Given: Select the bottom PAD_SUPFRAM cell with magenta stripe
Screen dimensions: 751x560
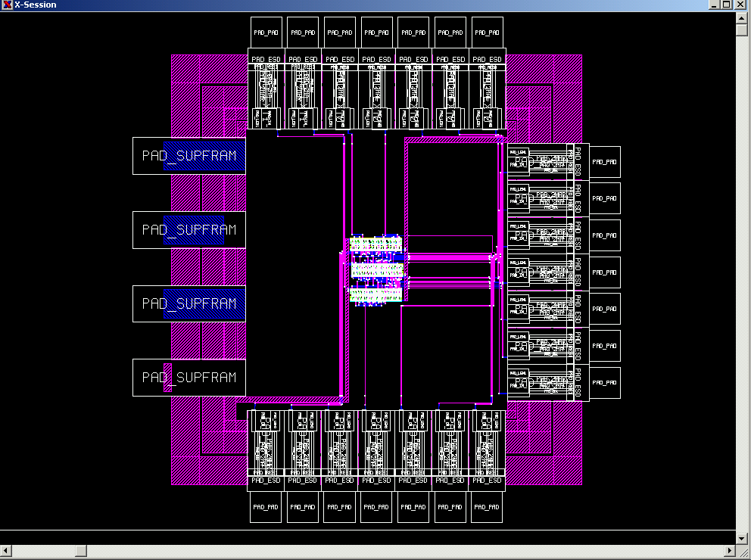Looking at the screenshot, I should coord(189,378).
